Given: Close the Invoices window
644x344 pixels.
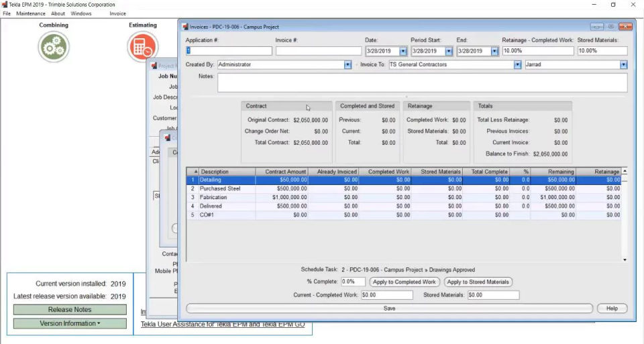Looking at the screenshot, I should pos(625,27).
